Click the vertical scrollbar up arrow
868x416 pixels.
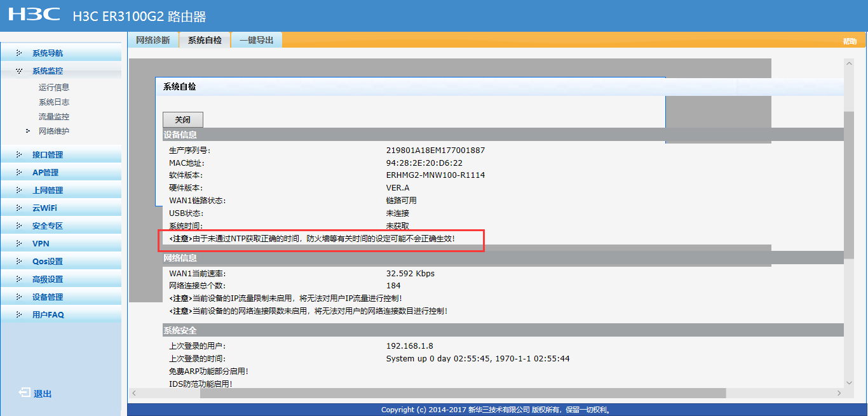pos(850,64)
